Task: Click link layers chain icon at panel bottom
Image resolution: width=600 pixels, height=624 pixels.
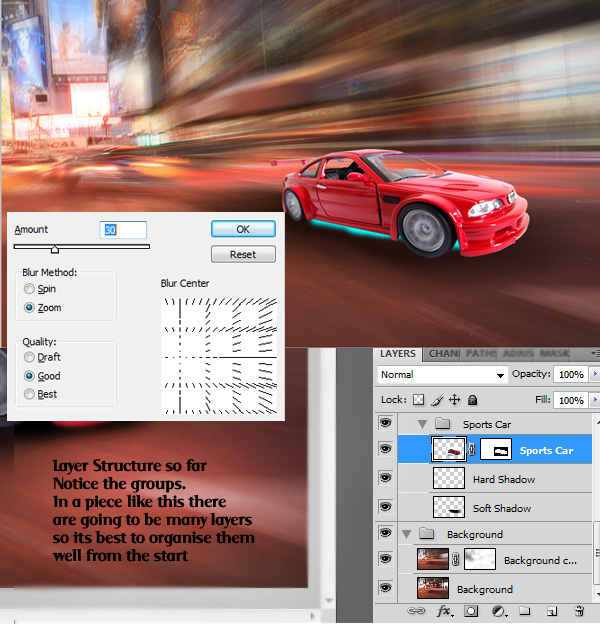Action: 416,610
